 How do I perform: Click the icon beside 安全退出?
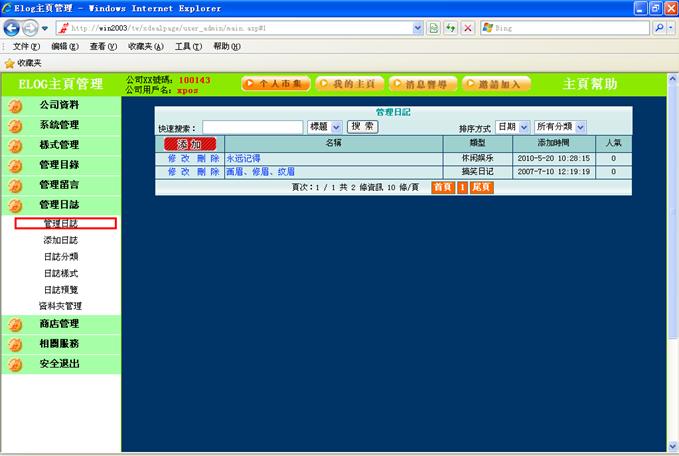coord(15,364)
